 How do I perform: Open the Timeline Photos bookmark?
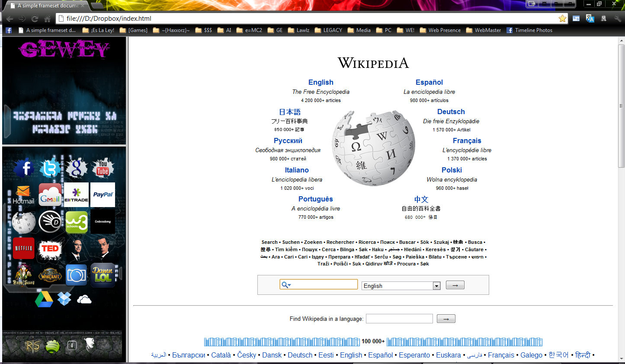coord(529,30)
